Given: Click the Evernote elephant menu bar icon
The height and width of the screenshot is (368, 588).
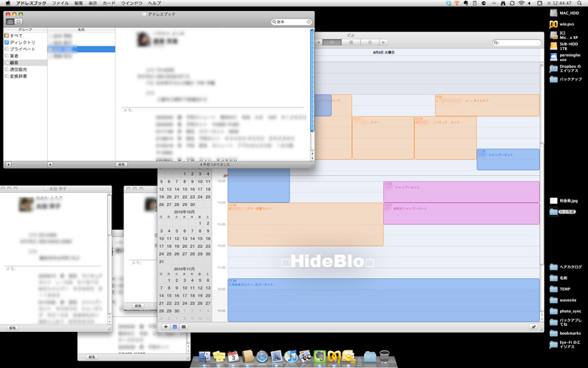Looking at the screenshot, I should (x=466, y=3).
